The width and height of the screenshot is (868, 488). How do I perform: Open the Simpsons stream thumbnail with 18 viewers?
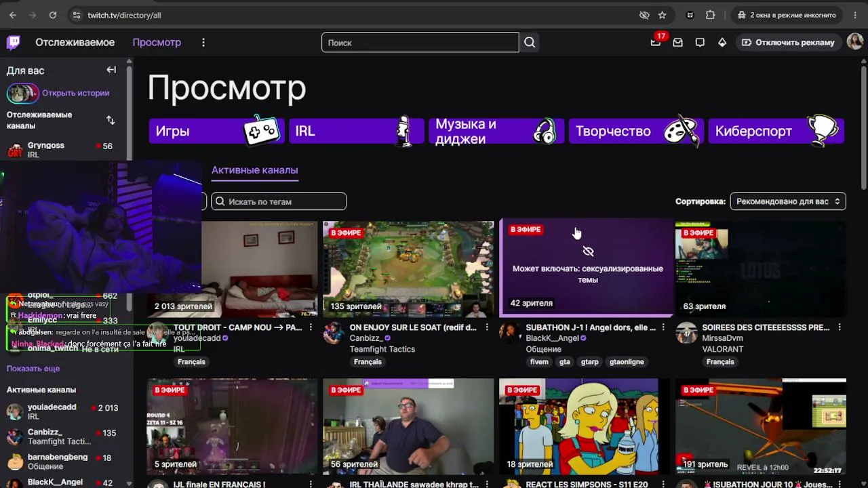coord(585,426)
